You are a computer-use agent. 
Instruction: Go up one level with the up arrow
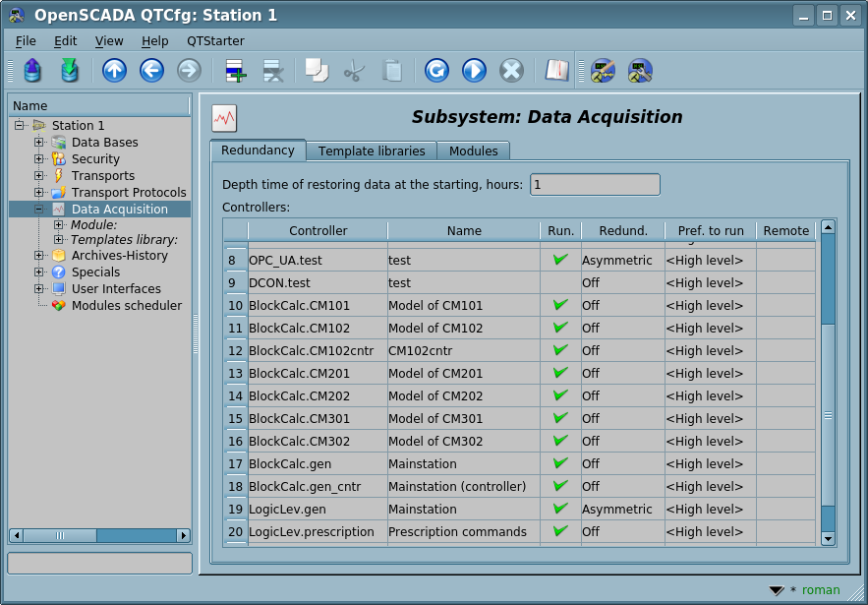(115, 71)
